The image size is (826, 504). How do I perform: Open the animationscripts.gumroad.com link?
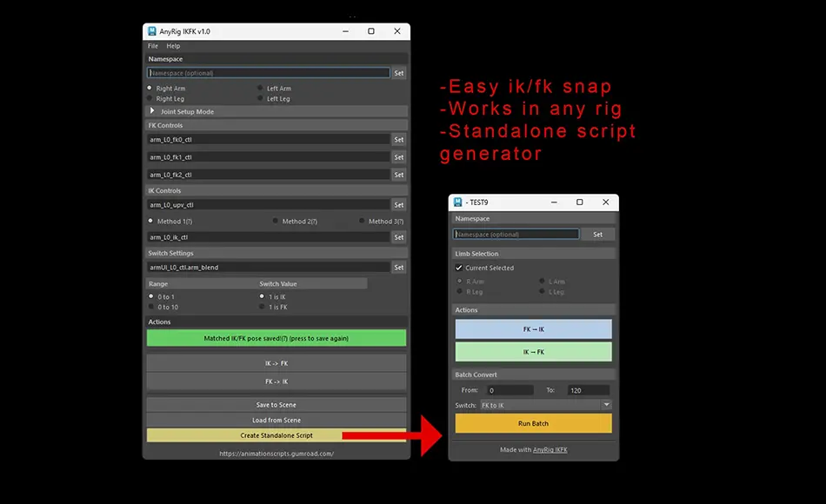click(x=276, y=454)
